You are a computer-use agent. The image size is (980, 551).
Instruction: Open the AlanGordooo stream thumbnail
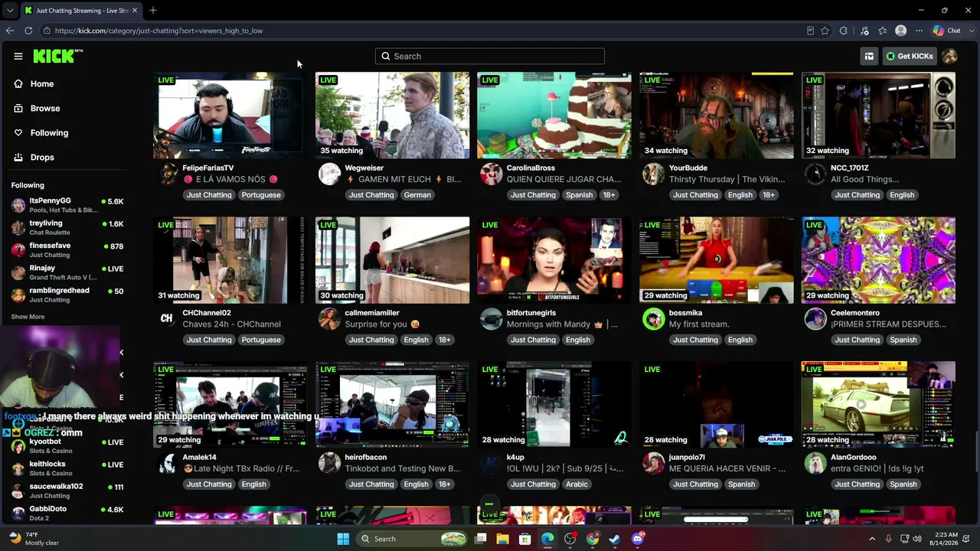[878, 405]
